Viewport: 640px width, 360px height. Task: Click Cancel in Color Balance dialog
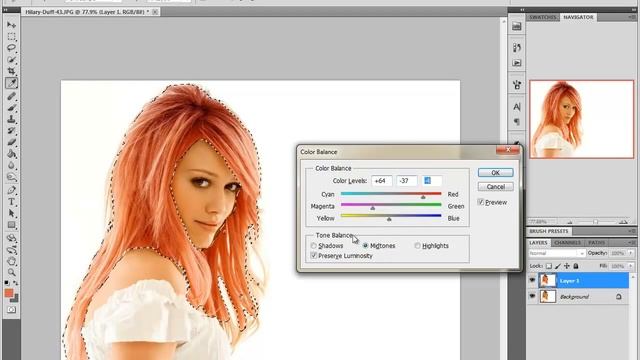(496, 187)
